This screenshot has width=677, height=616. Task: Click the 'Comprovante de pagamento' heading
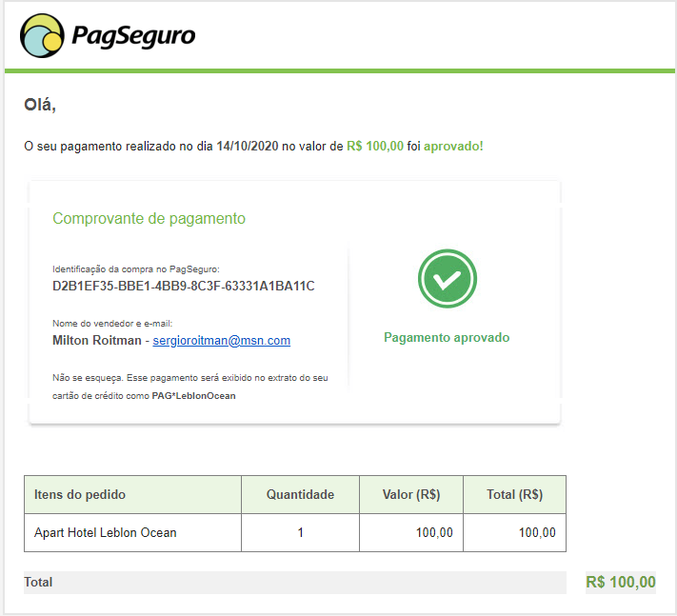coord(149,218)
